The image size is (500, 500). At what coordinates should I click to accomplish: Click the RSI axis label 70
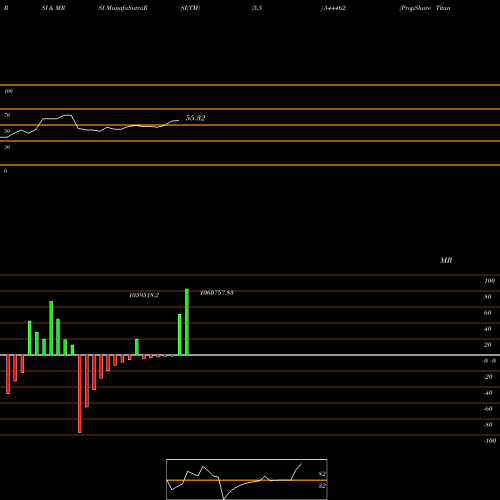coord(7,115)
